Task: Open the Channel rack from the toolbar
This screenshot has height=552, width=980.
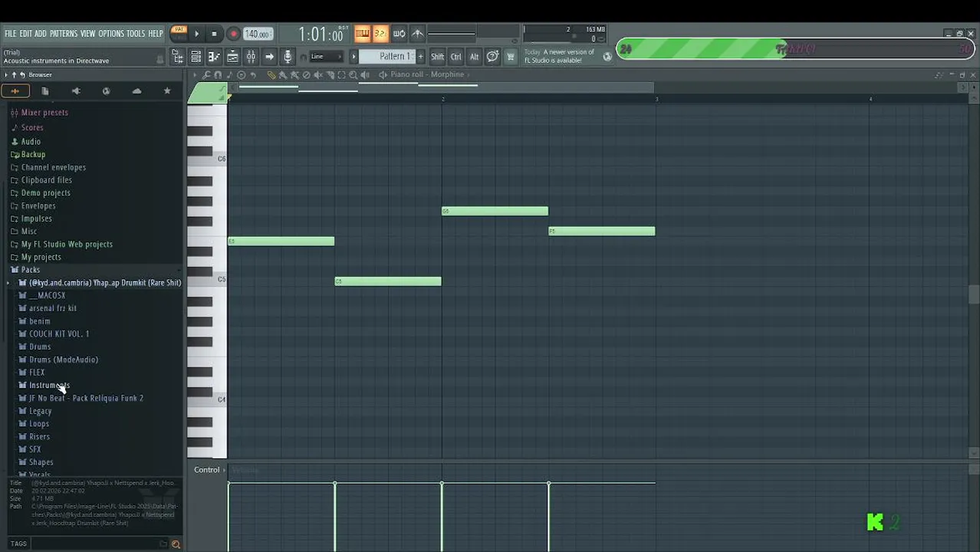Action: [196, 57]
